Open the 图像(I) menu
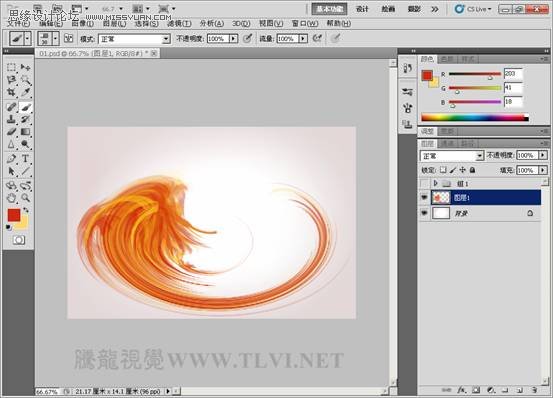 (83, 23)
